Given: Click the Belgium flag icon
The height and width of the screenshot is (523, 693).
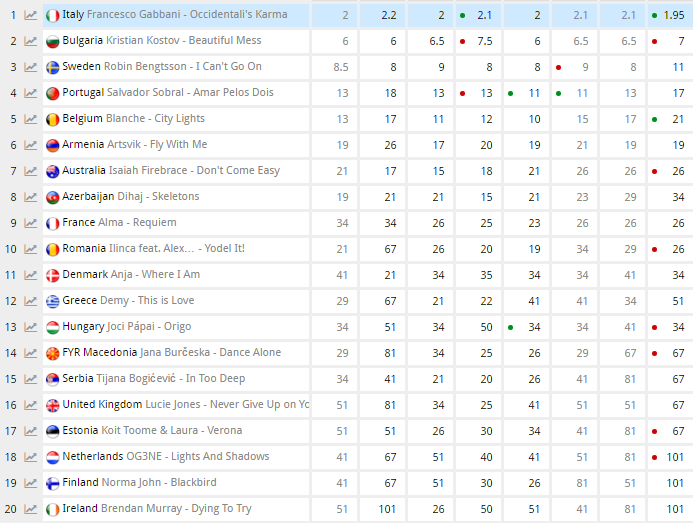Looking at the screenshot, I should coord(53,119).
